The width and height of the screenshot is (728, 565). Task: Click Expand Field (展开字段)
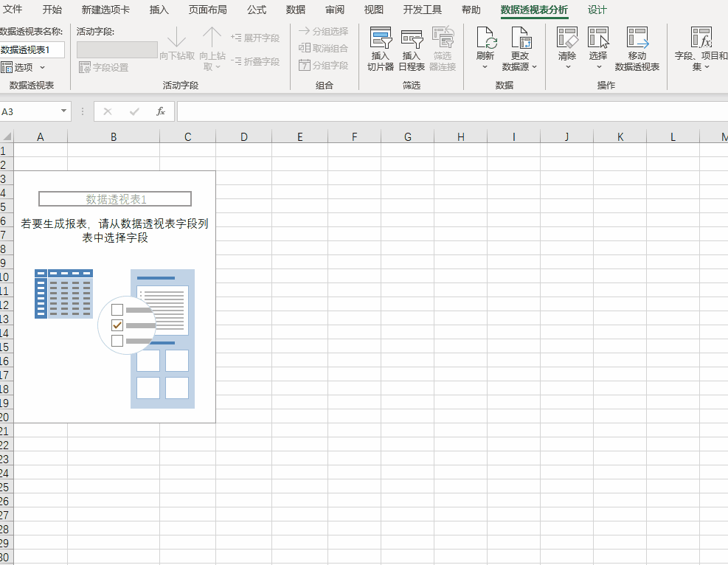(255, 38)
